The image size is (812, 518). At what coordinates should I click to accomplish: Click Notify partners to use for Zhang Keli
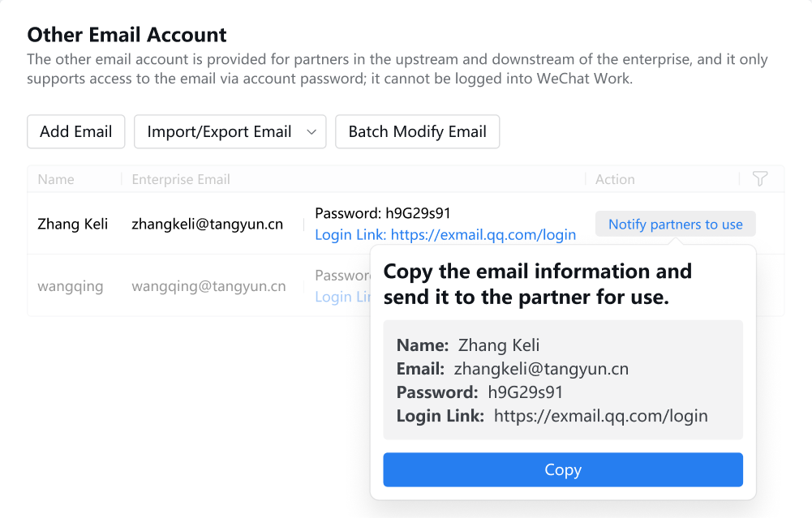[675, 225]
